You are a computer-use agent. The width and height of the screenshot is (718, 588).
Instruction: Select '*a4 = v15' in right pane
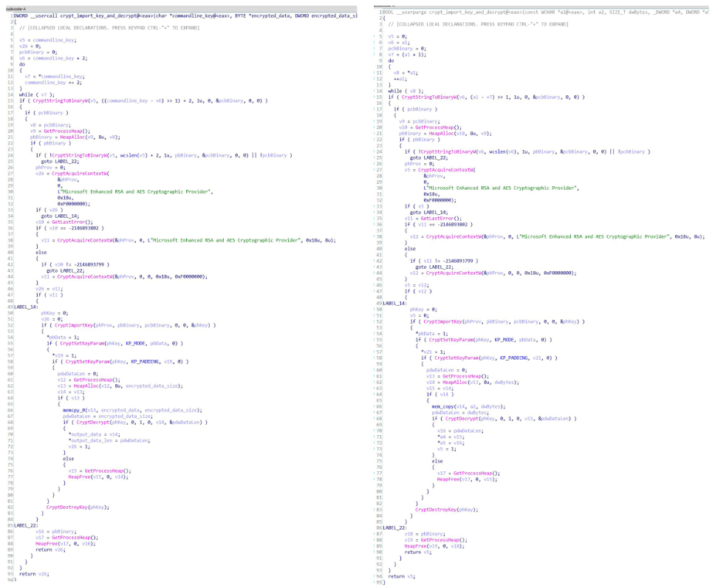[451, 437]
